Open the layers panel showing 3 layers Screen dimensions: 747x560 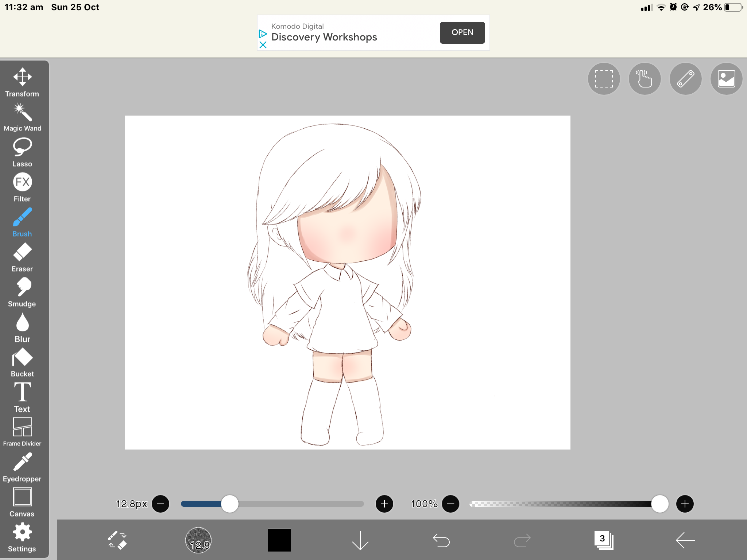click(604, 540)
